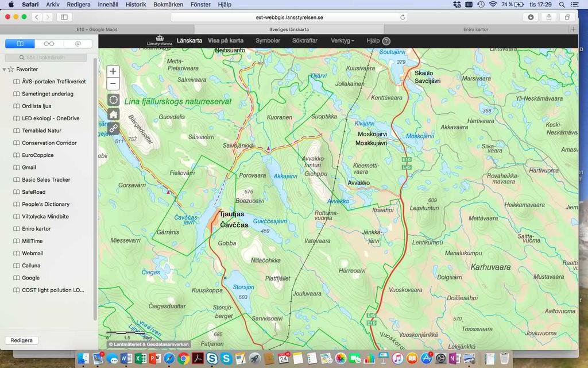This screenshot has height=368, width=588.
Task: Open the Arkiv menu
Action: [x=53, y=5]
